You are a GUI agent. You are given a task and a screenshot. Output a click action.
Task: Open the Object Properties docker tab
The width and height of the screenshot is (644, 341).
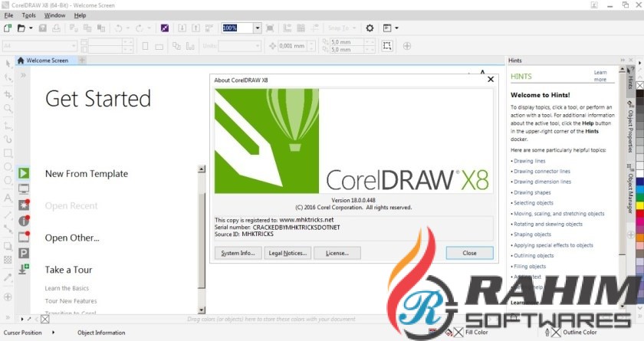point(630,127)
